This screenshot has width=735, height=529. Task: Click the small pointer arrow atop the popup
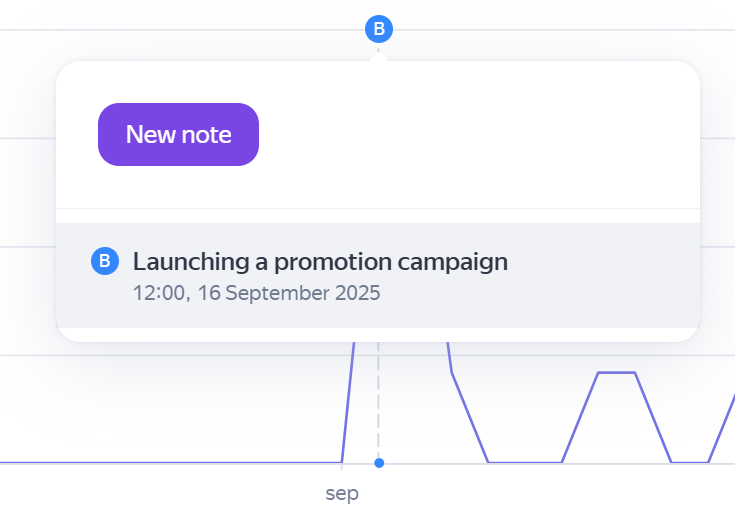pyautogui.click(x=378, y=55)
